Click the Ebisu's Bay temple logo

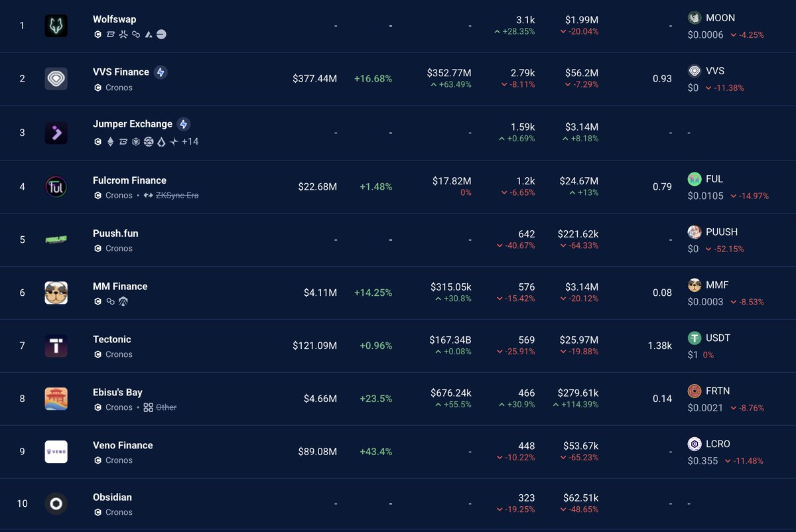(56, 399)
